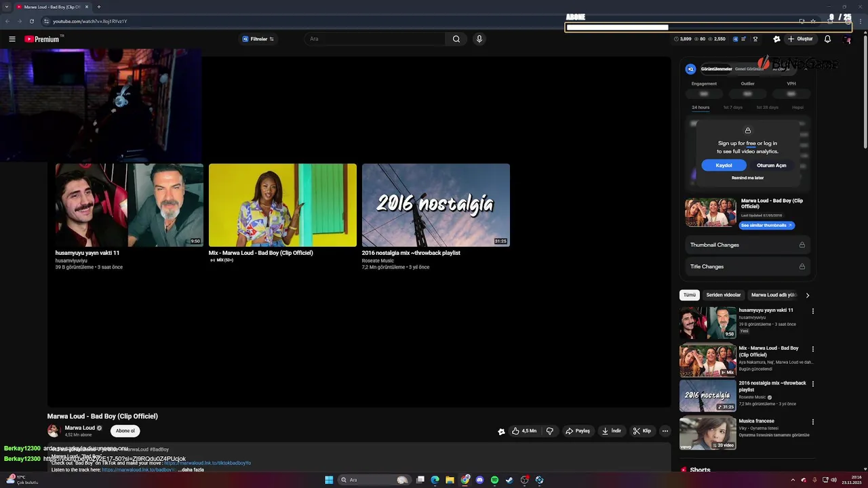
Task: Subscribe with the 'Abone ol' button
Action: click(125, 431)
